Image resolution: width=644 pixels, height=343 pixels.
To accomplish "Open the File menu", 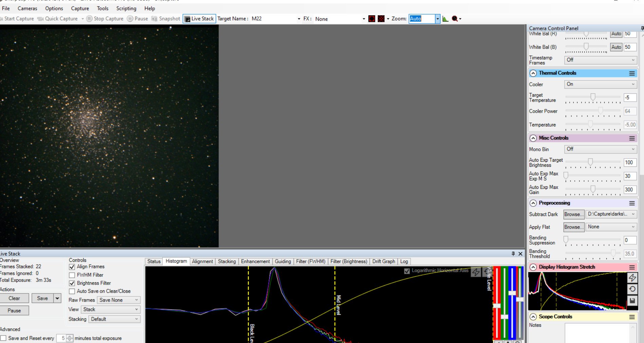I will 6,8.
